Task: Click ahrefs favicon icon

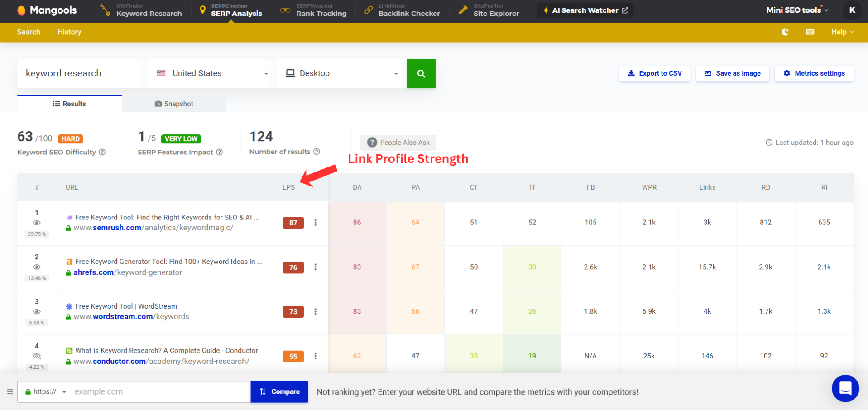Action: (x=69, y=262)
